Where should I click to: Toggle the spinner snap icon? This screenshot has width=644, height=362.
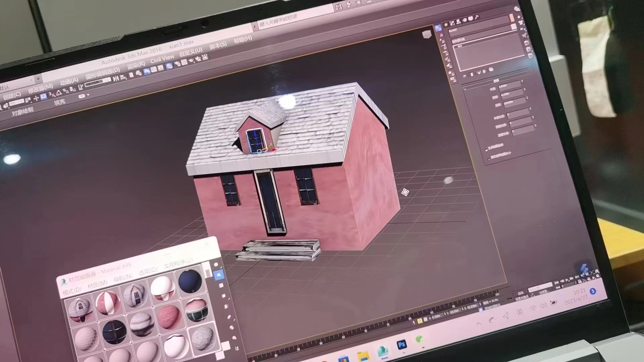(x=72, y=89)
